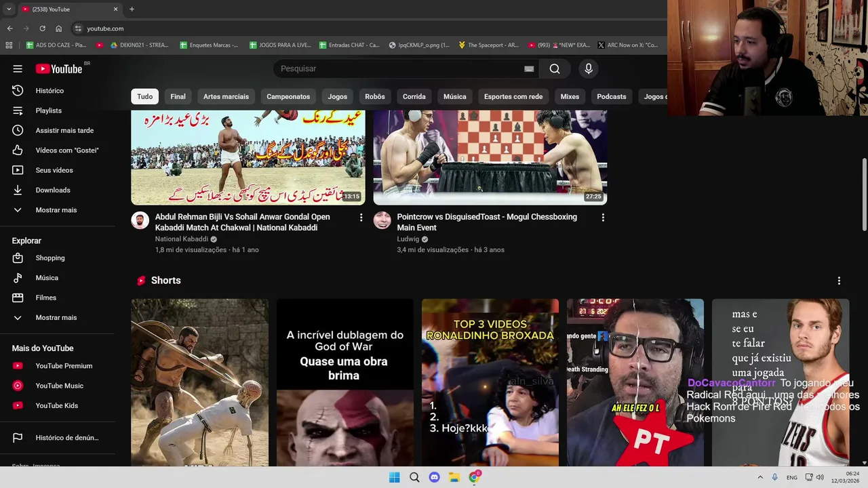This screenshot has width=868, height=488.
Task: Open Ludwig channel name link
Action: (x=408, y=239)
